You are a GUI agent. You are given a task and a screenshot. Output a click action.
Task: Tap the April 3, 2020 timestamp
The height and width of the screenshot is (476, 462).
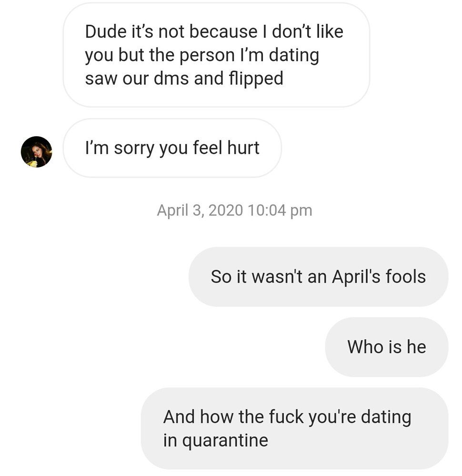pyautogui.click(x=234, y=210)
